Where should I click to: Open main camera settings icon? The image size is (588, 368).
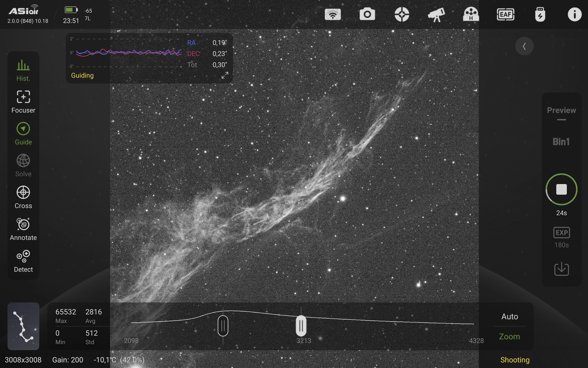click(367, 14)
